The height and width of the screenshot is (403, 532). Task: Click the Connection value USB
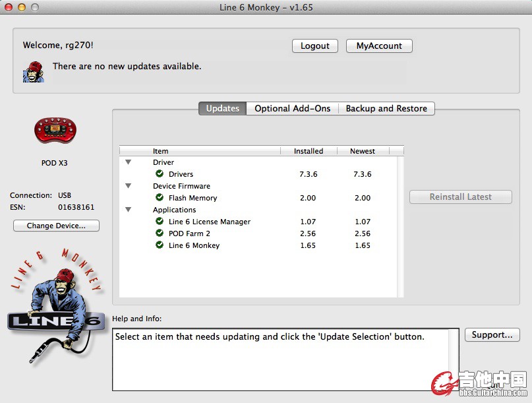(65, 195)
